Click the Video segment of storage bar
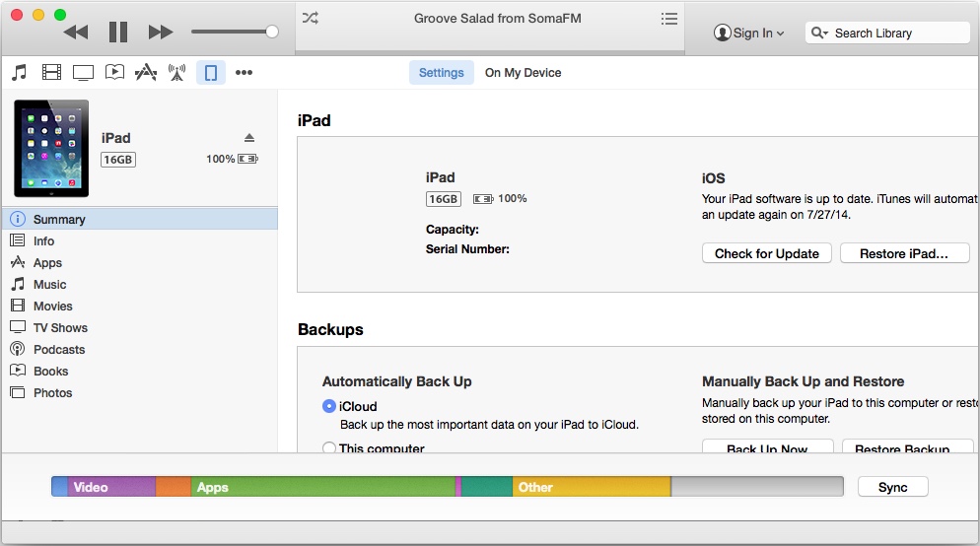 coord(111,487)
